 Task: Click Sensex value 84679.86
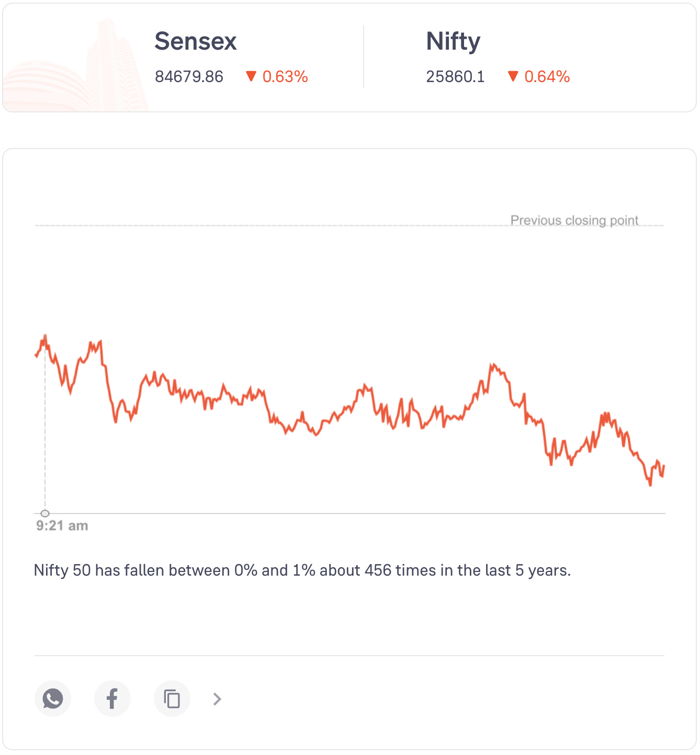tap(189, 77)
